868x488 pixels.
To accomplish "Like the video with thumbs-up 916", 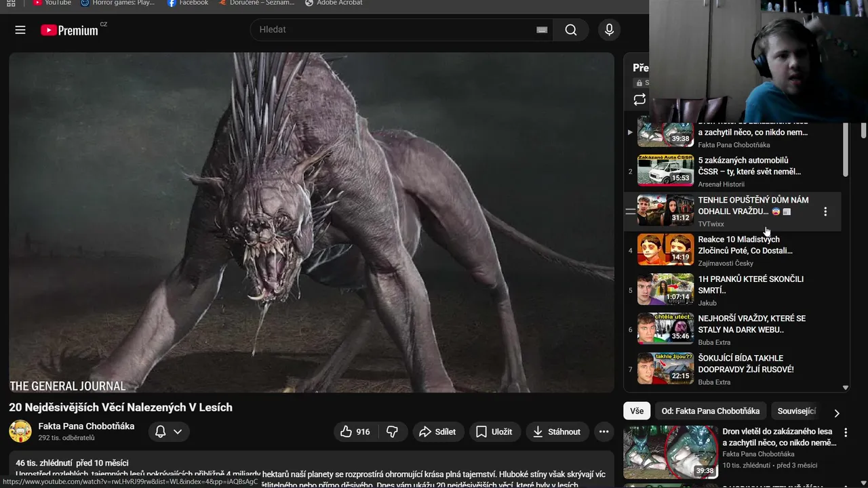I will (x=357, y=432).
